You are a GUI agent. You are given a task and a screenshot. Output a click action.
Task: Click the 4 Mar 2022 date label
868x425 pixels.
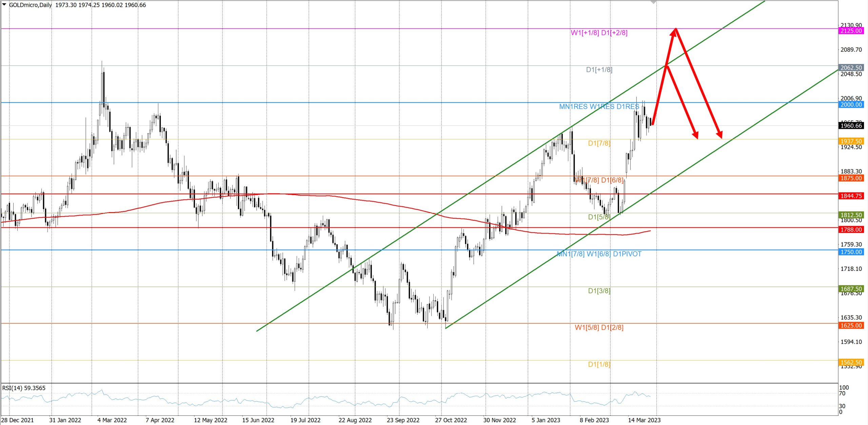point(112,420)
